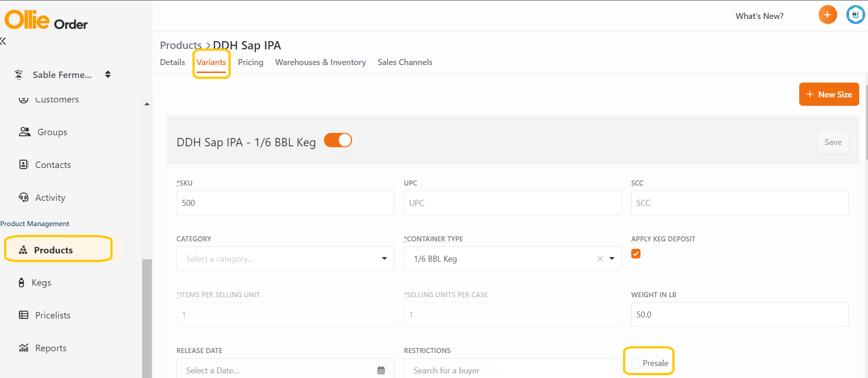
Task: Click the sidebar scroll-up arrow
Action: pos(147,104)
